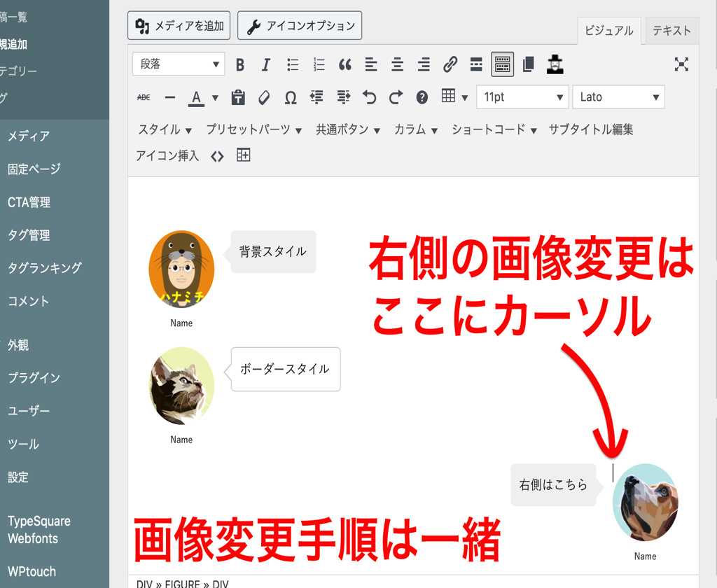The image size is (717, 588).
Task: Click the メディアを追加 button
Action: (180, 26)
